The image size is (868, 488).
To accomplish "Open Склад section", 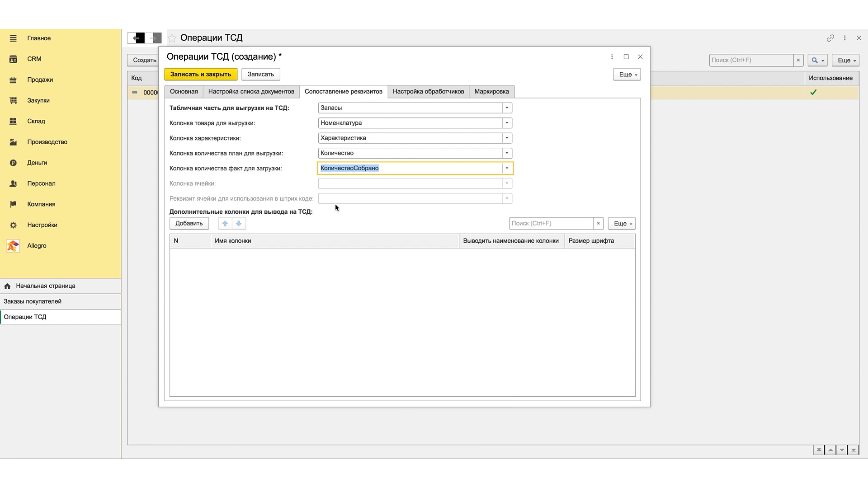I will (x=36, y=121).
